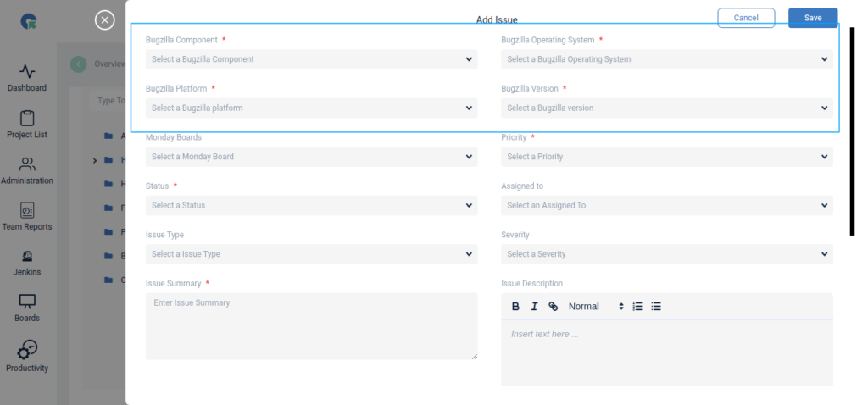
Task: Toggle italic text formatting
Action: point(534,307)
